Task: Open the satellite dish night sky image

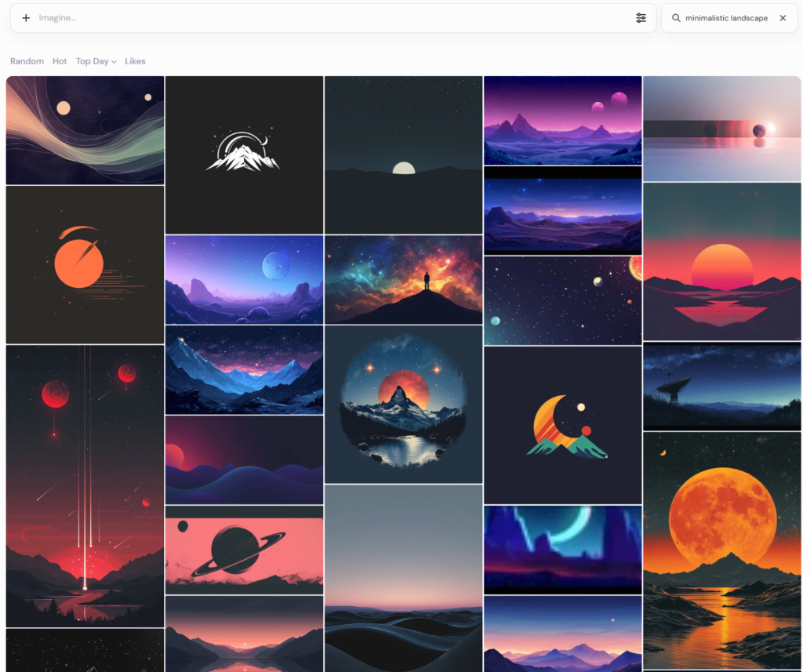Action: point(721,387)
